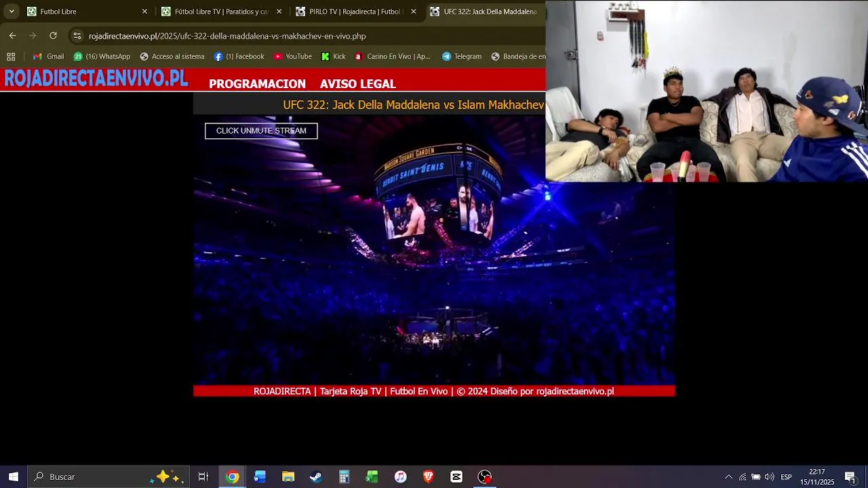Open the Telegram bookmark

click(x=461, y=56)
